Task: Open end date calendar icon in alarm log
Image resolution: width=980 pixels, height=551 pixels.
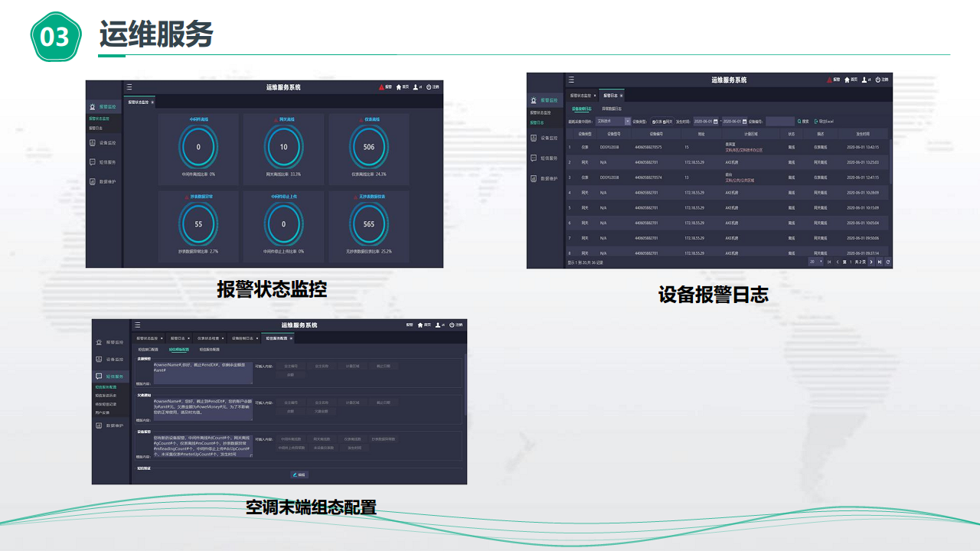Action: click(744, 121)
